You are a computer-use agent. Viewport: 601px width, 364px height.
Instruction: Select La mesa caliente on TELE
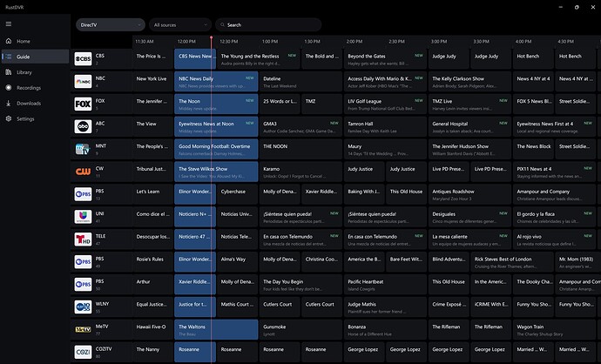click(x=470, y=239)
